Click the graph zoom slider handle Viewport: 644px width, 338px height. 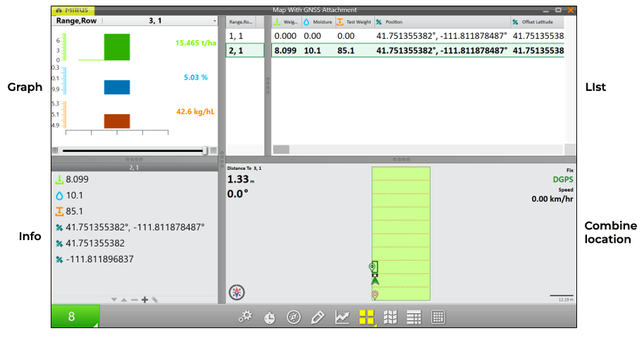click(205, 150)
